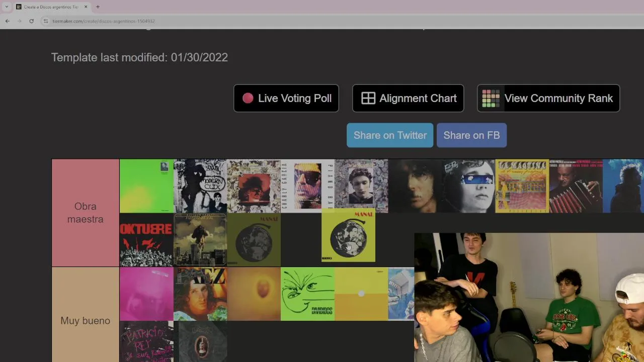
Task: Select the pink album in Muy bueno
Action: coord(146,294)
